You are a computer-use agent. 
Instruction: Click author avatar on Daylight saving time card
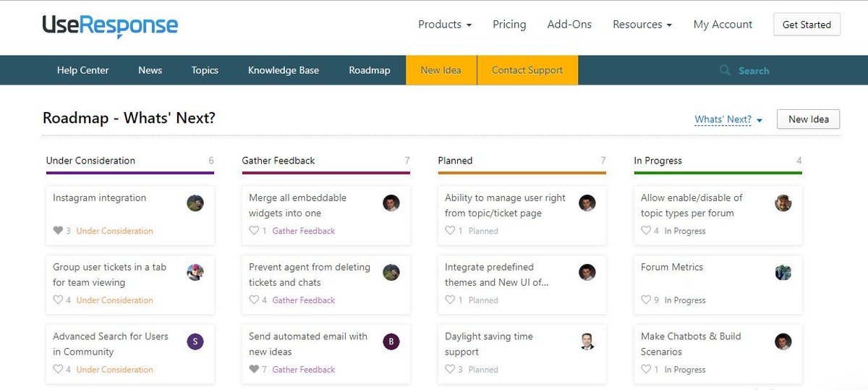pos(587,342)
